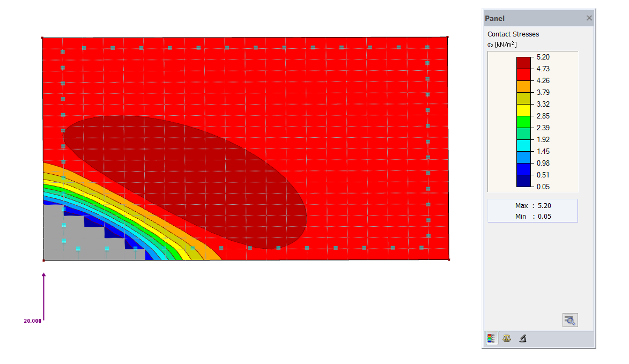The image size is (629, 364).
Task: Click the olive yellow 3.79 swatch
Action: 523,99
